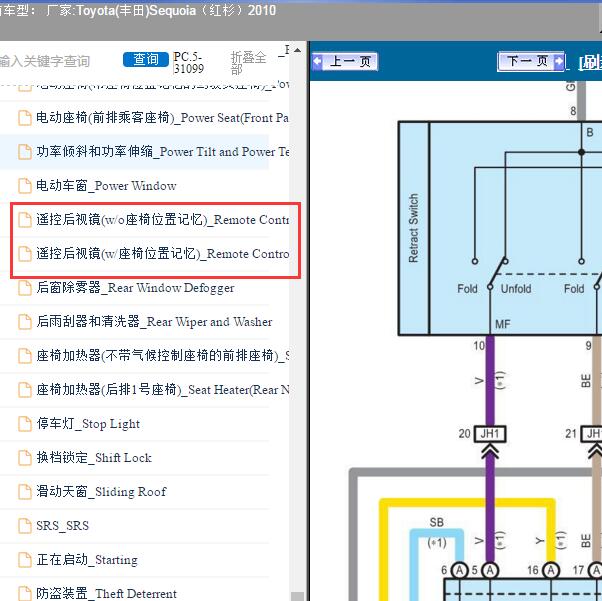Click document icon beside SRS_SRS
This screenshot has height=601, width=602.
[x=25, y=526]
